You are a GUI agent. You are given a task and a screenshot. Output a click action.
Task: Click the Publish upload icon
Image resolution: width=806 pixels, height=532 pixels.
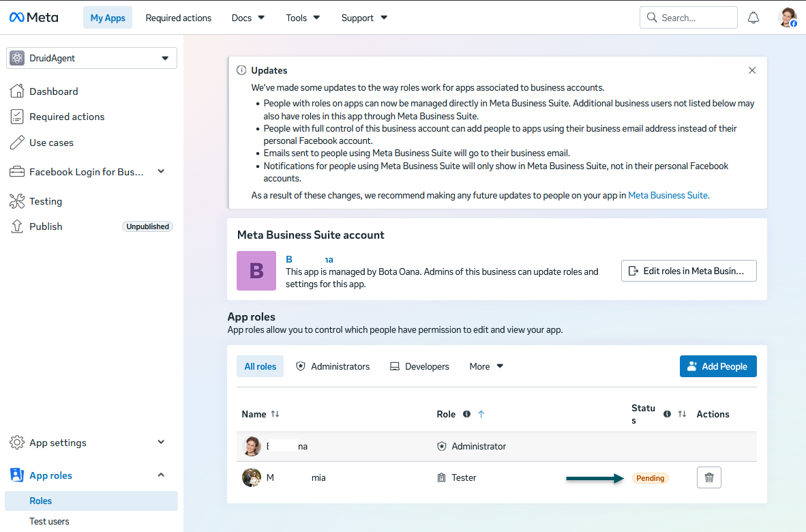[17, 226]
